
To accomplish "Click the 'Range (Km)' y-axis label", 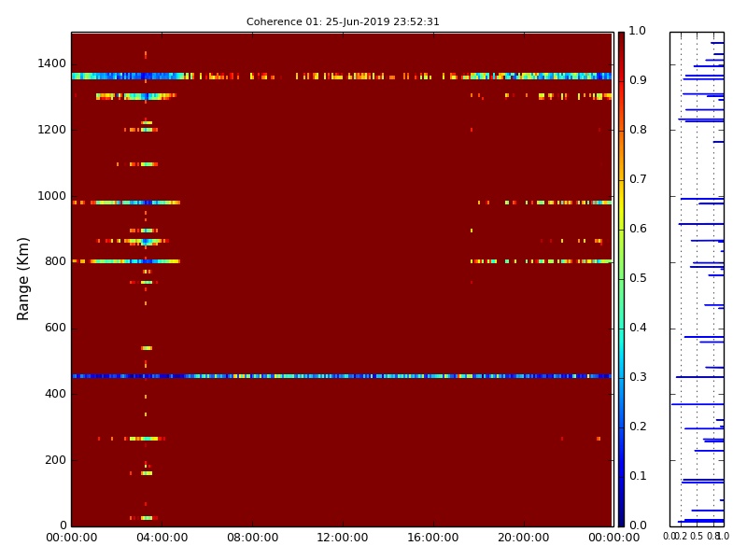I will [x=22, y=279].
